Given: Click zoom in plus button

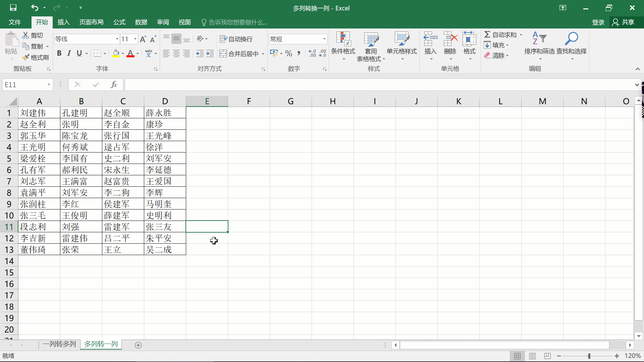Looking at the screenshot, I should (617, 356).
